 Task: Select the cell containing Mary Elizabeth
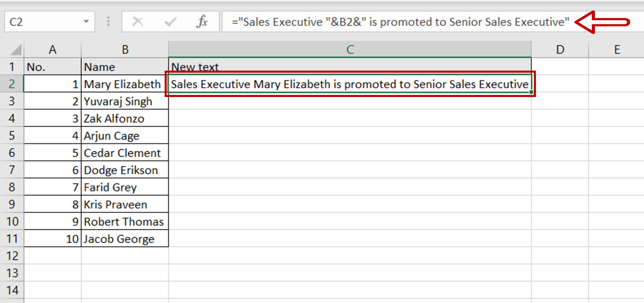pos(125,84)
